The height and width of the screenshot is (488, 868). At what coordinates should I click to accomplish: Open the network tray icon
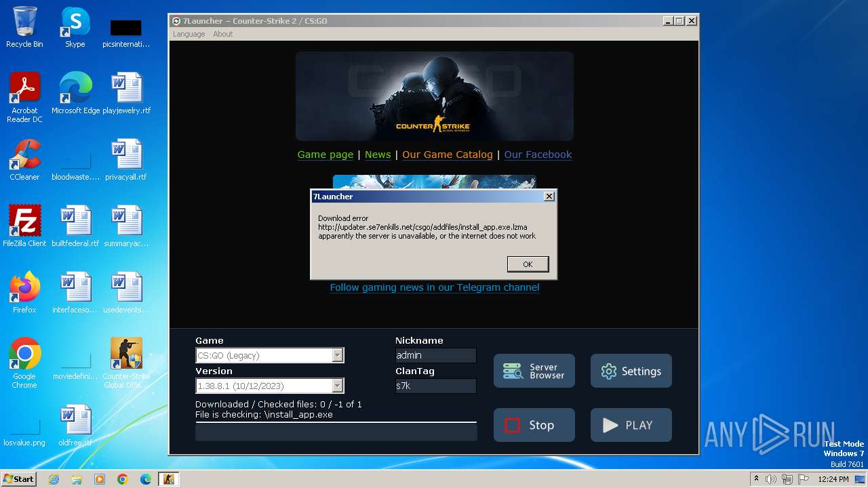click(787, 479)
